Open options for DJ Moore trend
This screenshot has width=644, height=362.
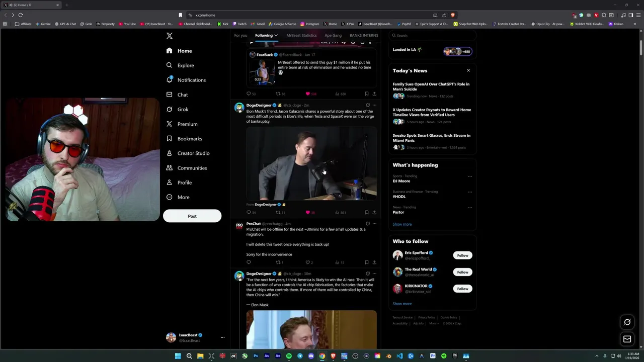pos(470,176)
